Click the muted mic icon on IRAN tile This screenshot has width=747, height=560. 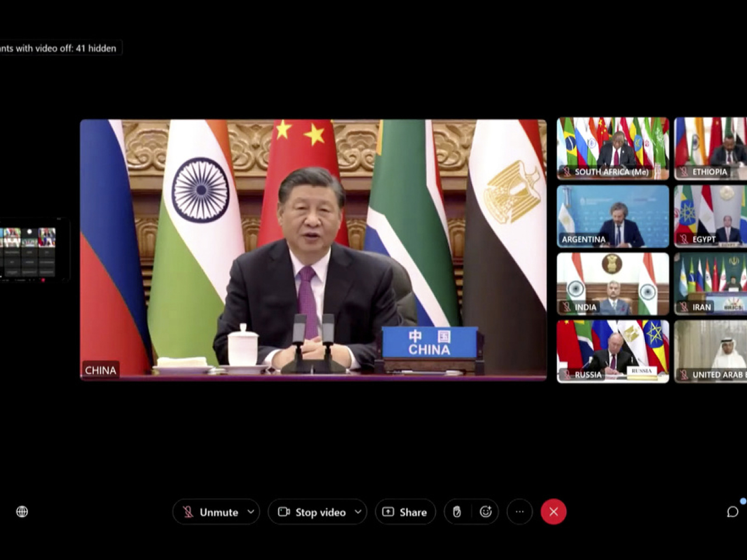pos(684,307)
